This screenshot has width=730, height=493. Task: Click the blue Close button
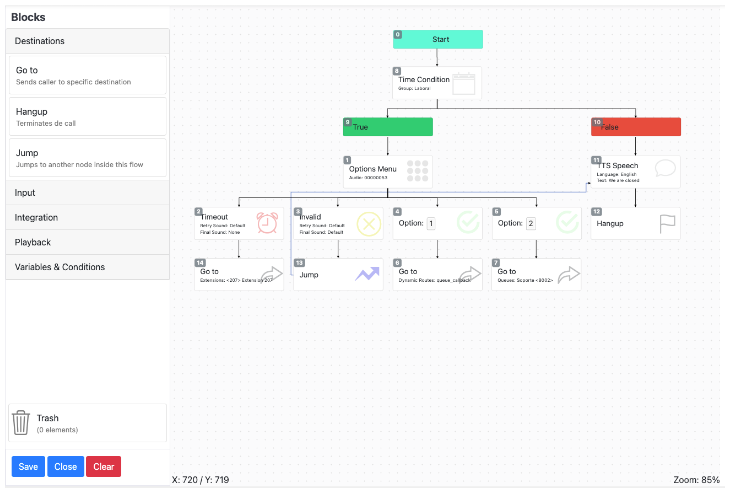[65, 466]
